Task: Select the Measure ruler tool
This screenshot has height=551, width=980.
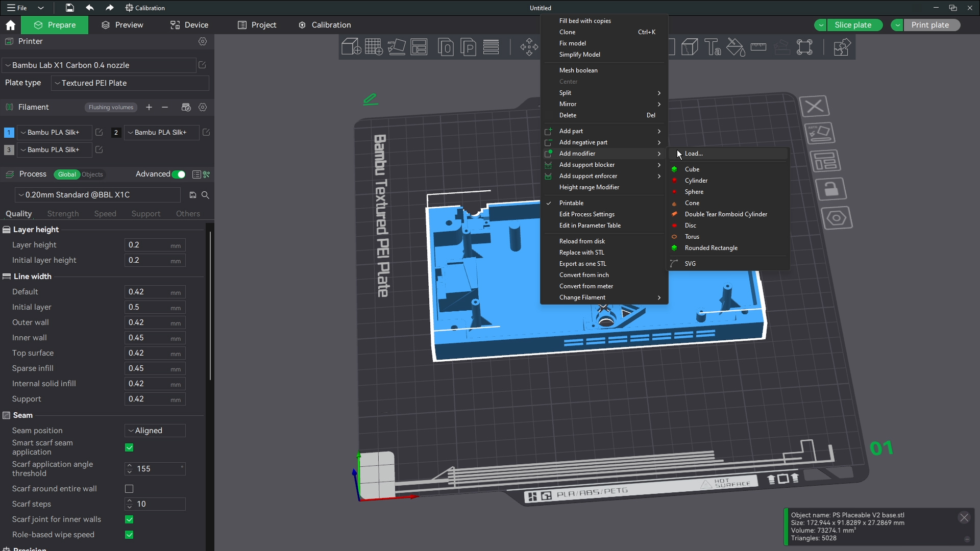Action: [x=758, y=47]
